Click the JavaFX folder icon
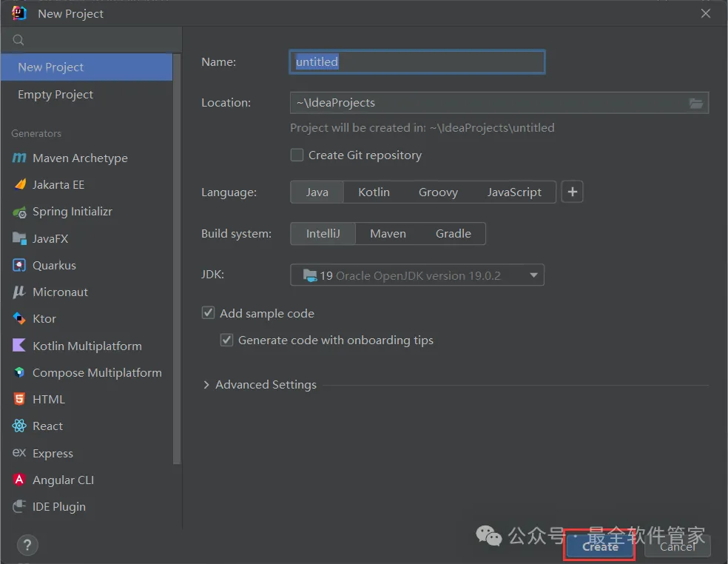This screenshot has height=564, width=728. pos(19,238)
